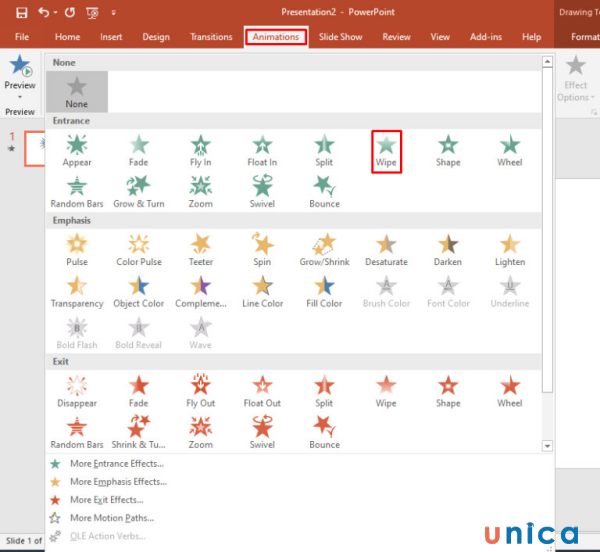Select the None animation option
Viewport: 600px width, 552px height.
(77, 92)
